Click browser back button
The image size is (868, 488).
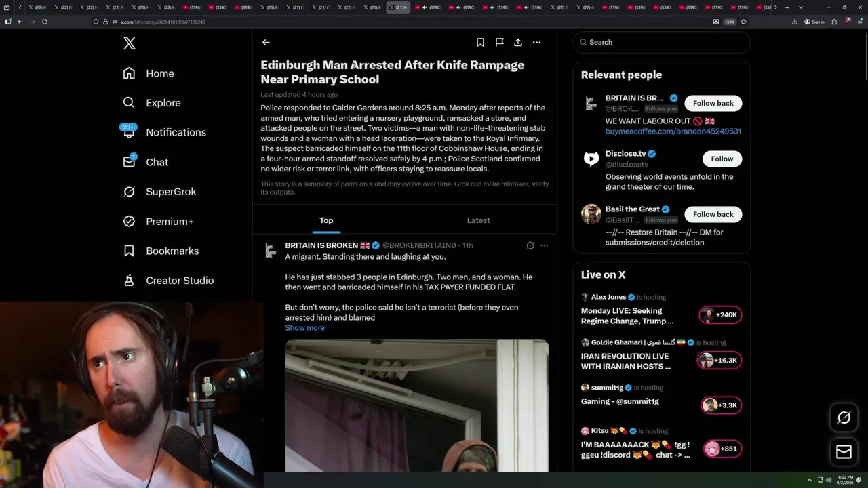click(20, 22)
